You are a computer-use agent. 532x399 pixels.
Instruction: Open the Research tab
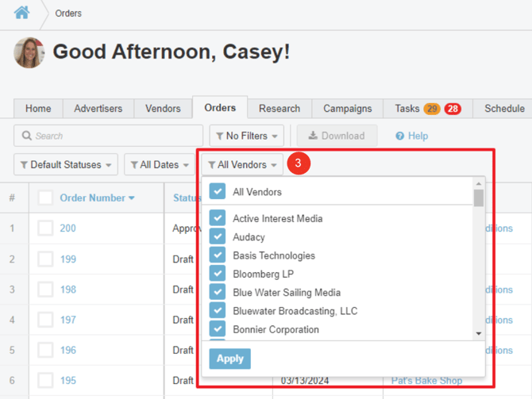279,109
